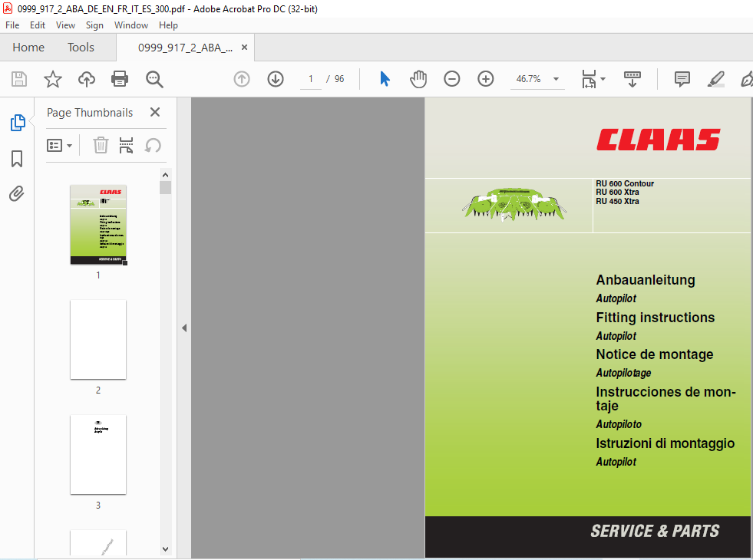The image size is (753, 560).
Task: Open the read mode keyboard icon
Action: pos(632,79)
